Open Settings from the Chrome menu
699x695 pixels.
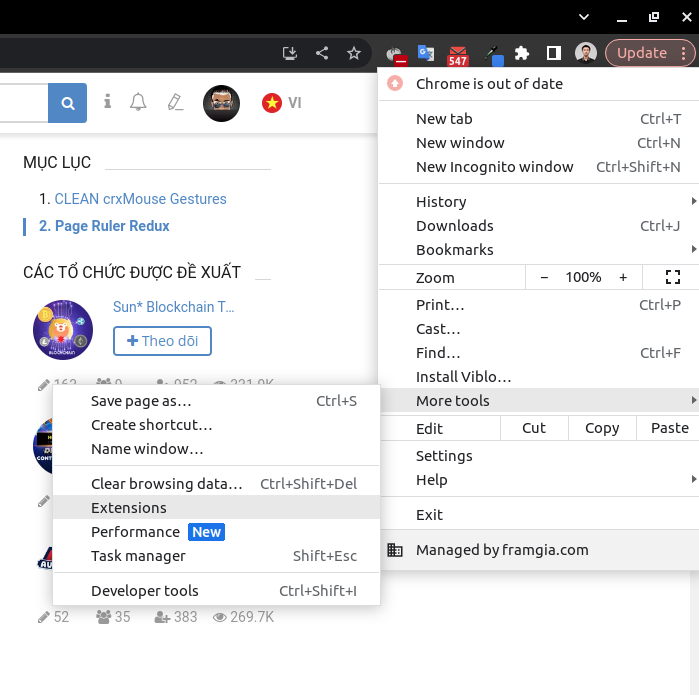click(x=539, y=456)
